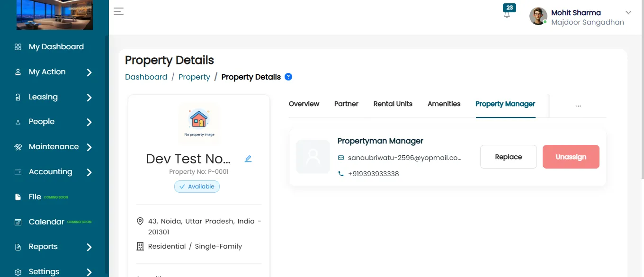Click the edit pencil next to property name
Image resolution: width=644 pixels, height=277 pixels.
pos(248,159)
